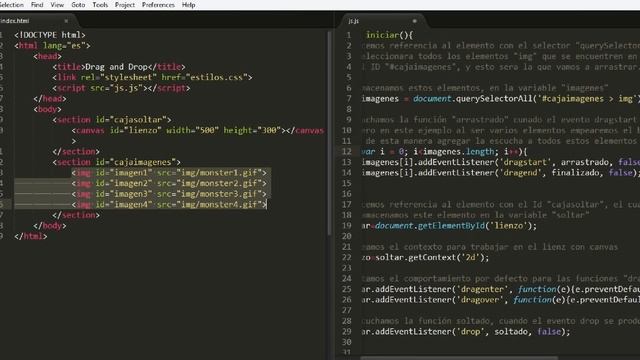640x360 pixels.
Task: Click the document.querySelectorAll line in js.js
Action: click(501, 99)
